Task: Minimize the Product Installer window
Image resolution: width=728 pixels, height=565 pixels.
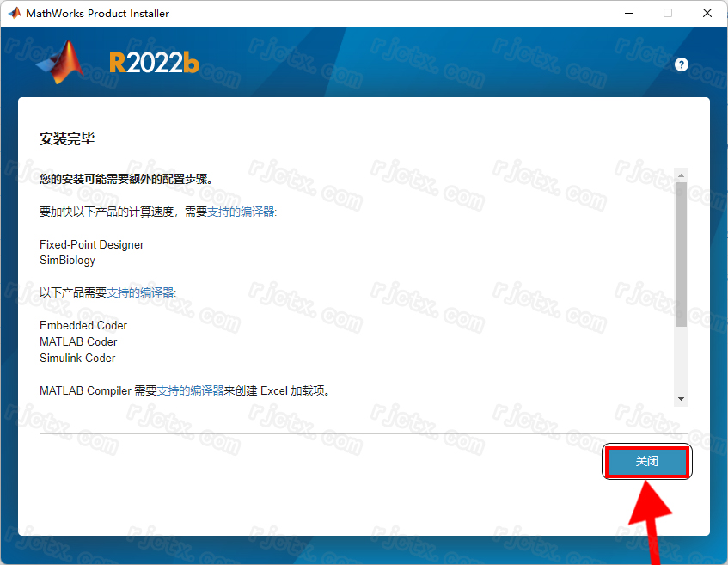Action: [627, 13]
